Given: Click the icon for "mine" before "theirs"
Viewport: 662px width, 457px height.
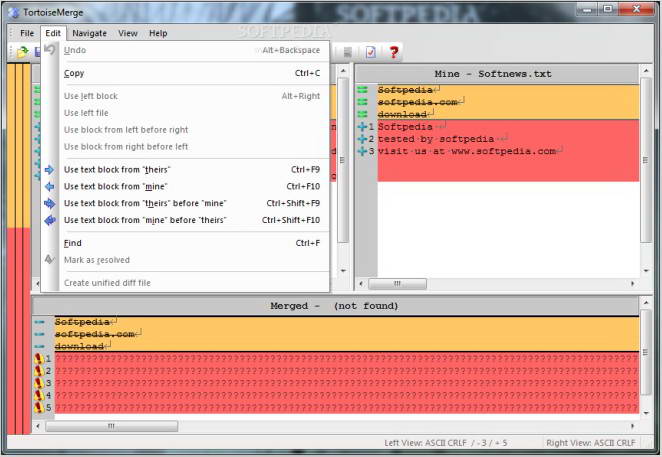Looking at the screenshot, I should tap(49, 220).
